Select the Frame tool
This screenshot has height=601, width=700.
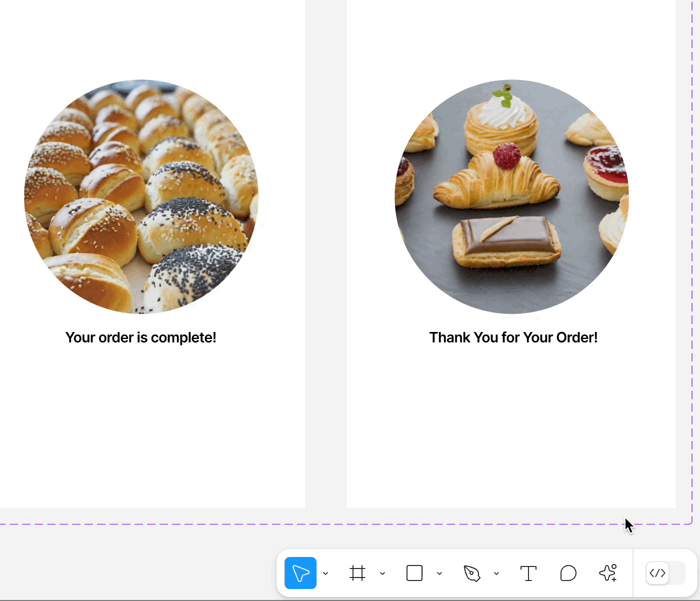click(357, 573)
